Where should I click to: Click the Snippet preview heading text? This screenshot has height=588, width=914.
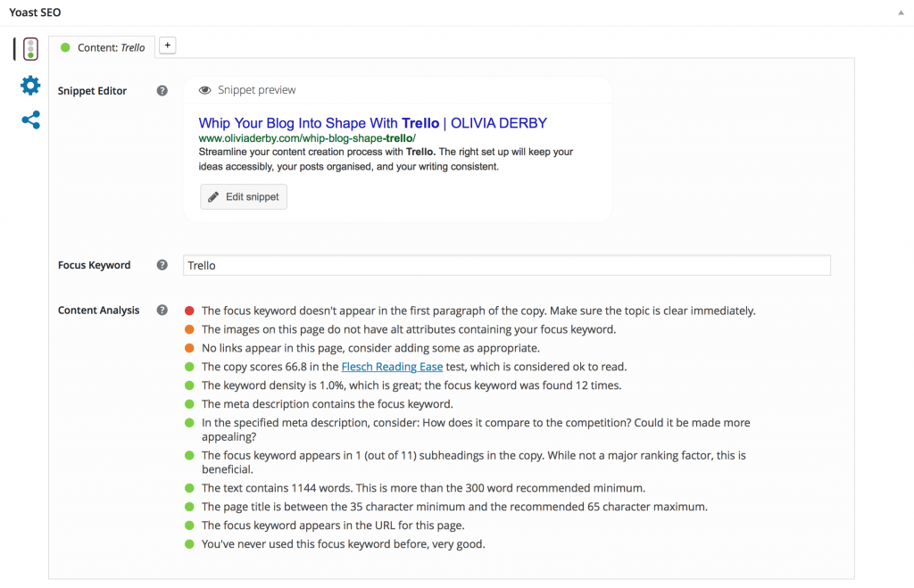click(256, 90)
